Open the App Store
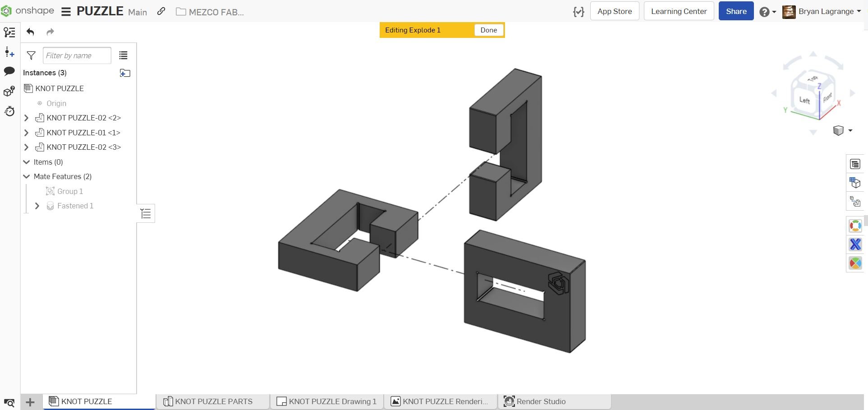This screenshot has height=410, width=868. [615, 11]
